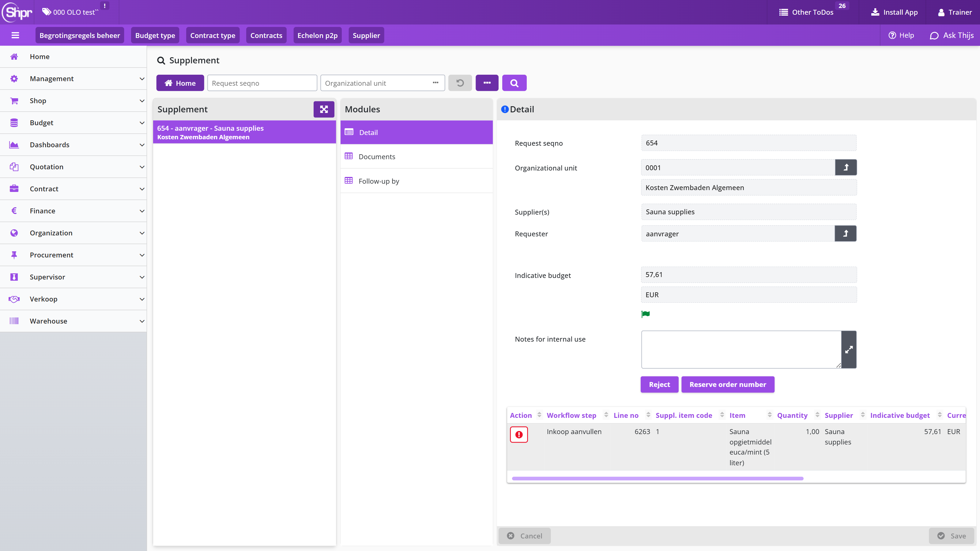
Task: Click the Cancel button
Action: coord(525,536)
